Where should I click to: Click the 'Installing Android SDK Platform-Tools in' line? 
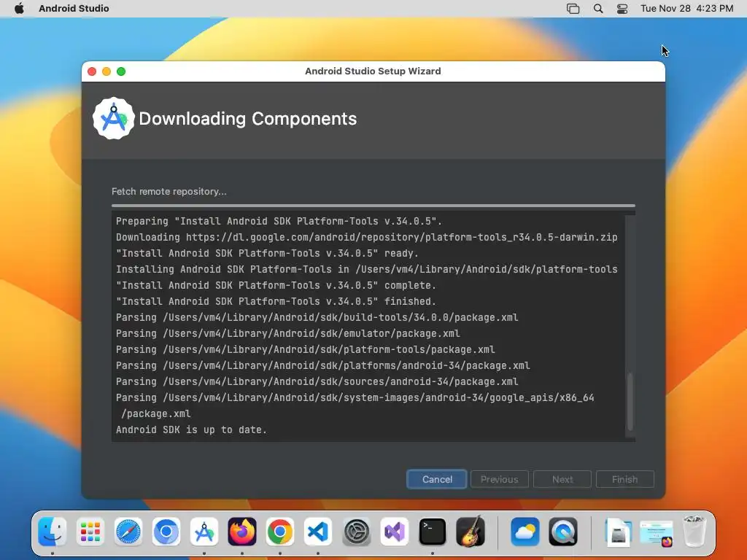click(x=366, y=269)
